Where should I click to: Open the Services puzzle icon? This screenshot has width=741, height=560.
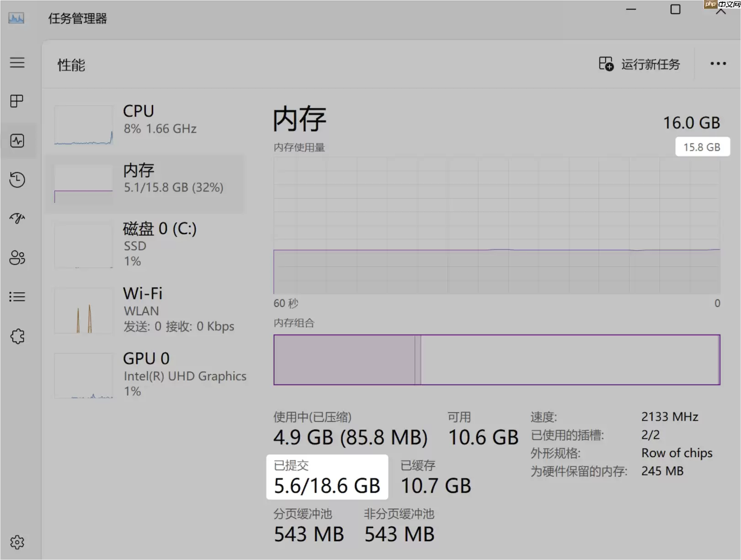pos(17,336)
